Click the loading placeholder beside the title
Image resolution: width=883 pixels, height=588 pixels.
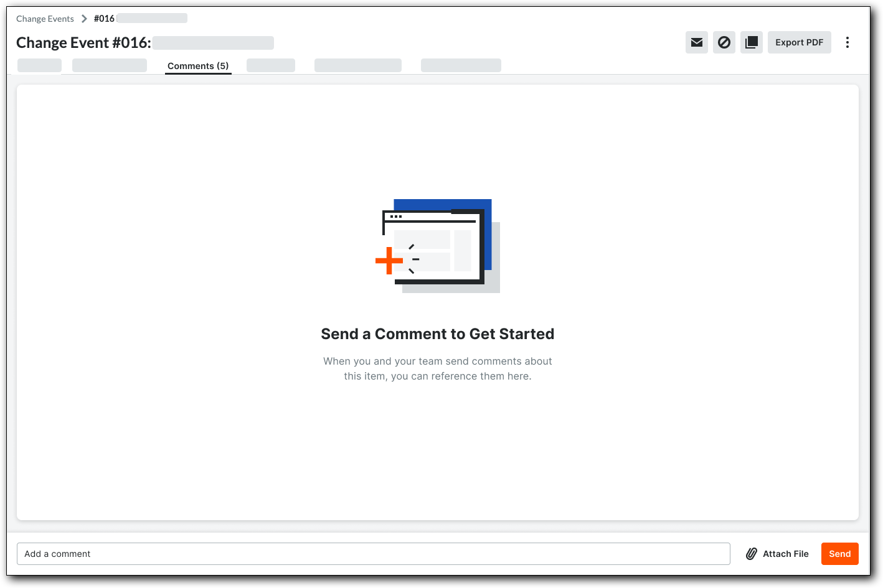click(214, 42)
